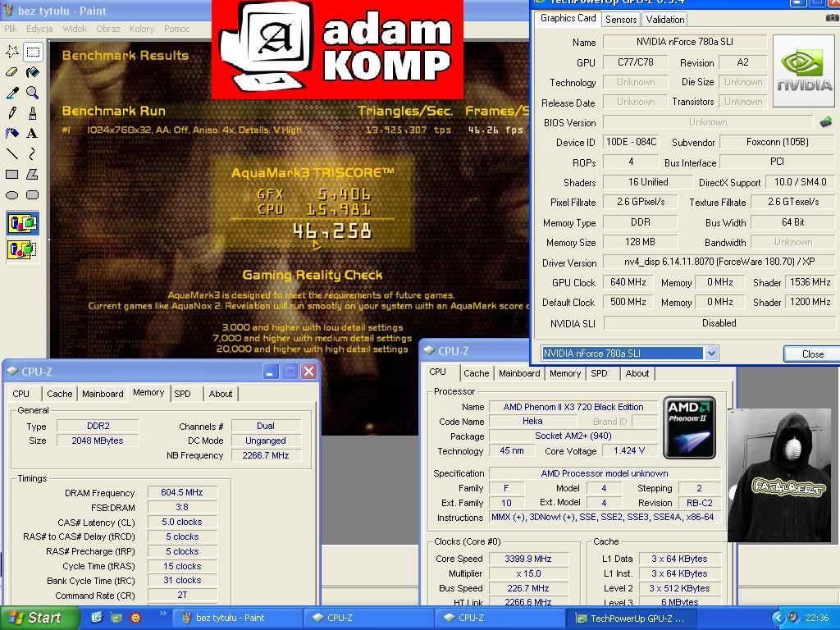
Task: Open the CPU tab in left CPU-Z window
Action: click(21, 394)
